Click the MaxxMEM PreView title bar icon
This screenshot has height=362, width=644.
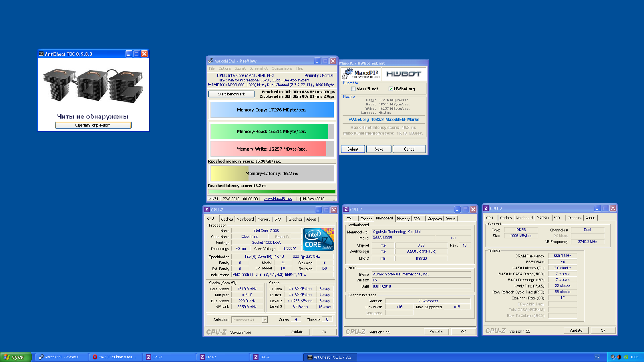pyautogui.click(x=211, y=61)
